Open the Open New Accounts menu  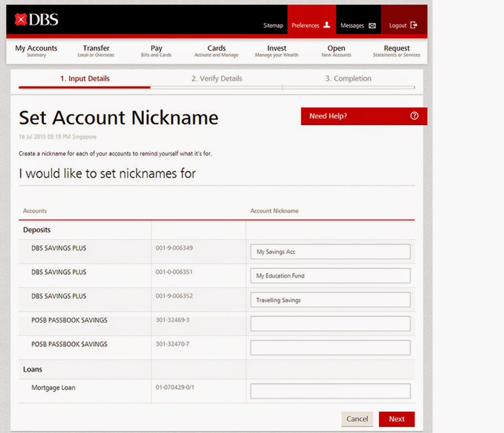click(x=336, y=51)
